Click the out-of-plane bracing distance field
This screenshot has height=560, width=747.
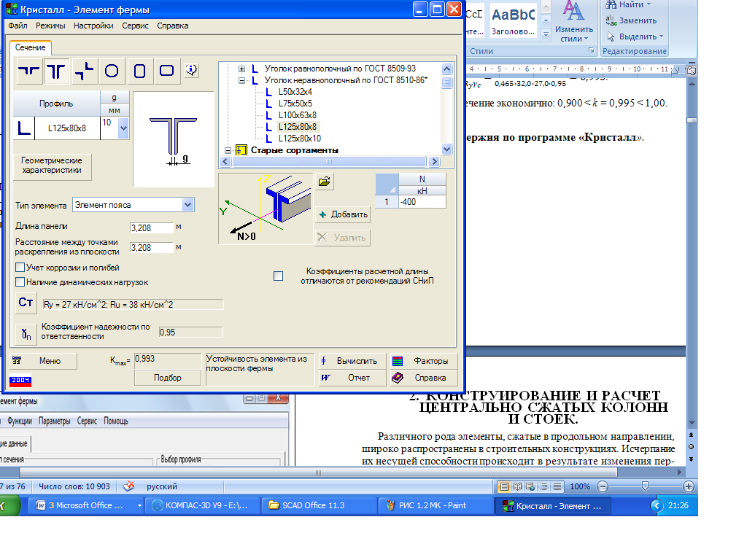151,248
